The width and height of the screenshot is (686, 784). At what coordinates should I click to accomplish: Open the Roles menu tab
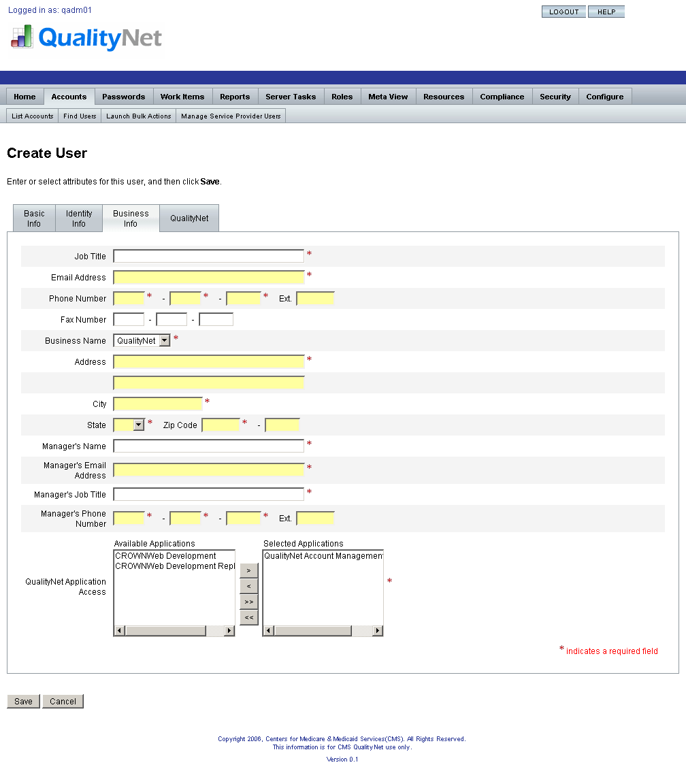tap(342, 97)
